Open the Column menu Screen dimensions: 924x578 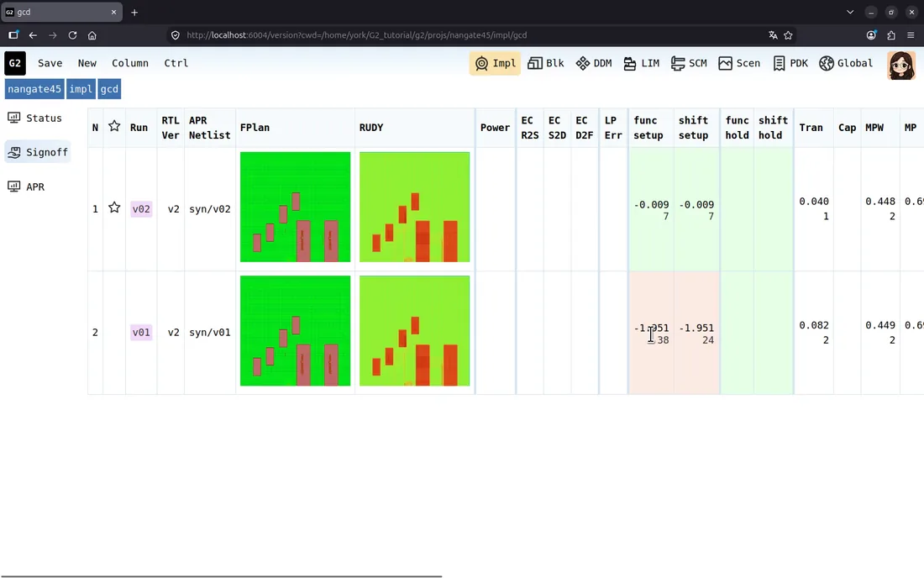point(130,63)
